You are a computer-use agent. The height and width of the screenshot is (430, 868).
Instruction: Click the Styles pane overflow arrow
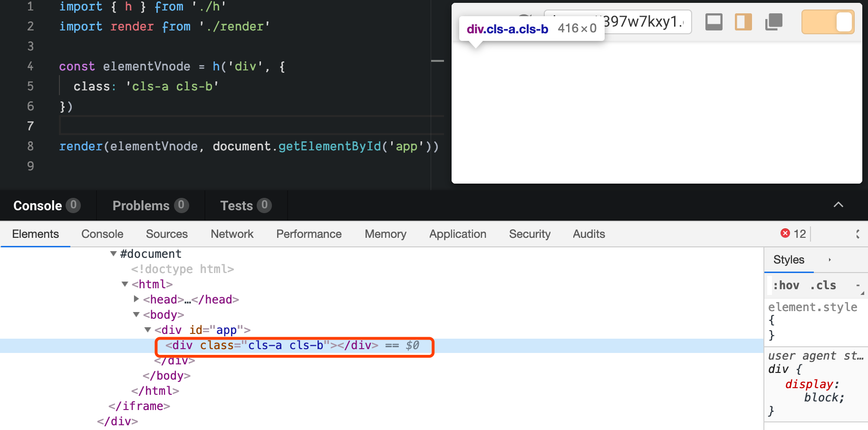(829, 260)
